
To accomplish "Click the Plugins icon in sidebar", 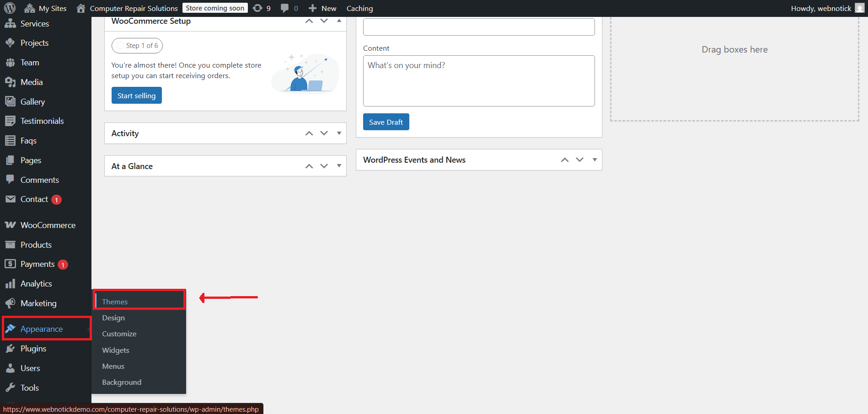I will [10, 349].
